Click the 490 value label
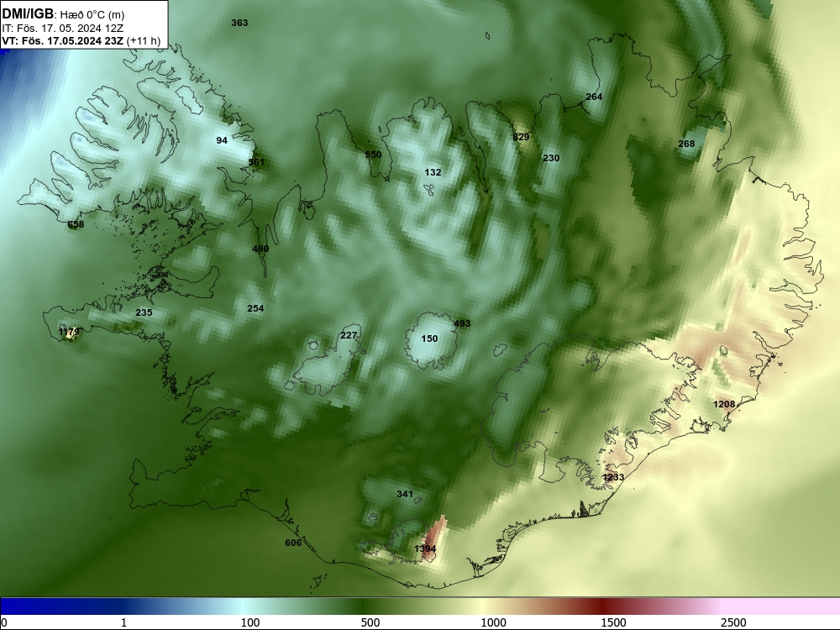 [x=260, y=249]
